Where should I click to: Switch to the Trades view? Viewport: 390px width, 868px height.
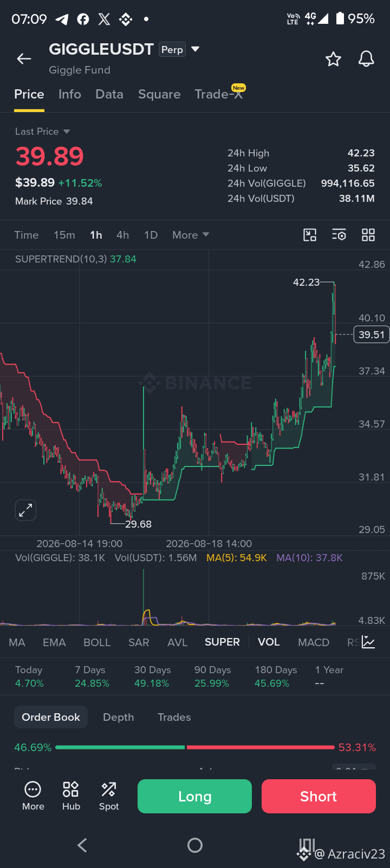pyautogui.click(x=174, y=717)
